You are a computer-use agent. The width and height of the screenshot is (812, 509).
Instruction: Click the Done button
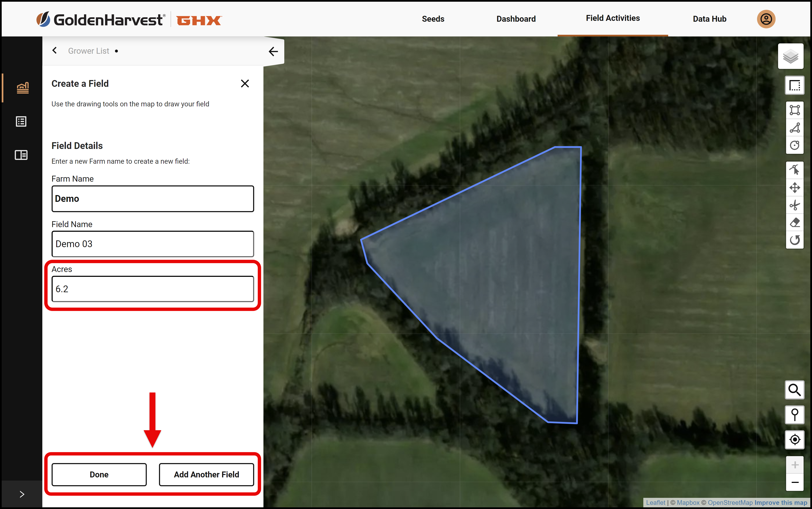click(99, 474)
